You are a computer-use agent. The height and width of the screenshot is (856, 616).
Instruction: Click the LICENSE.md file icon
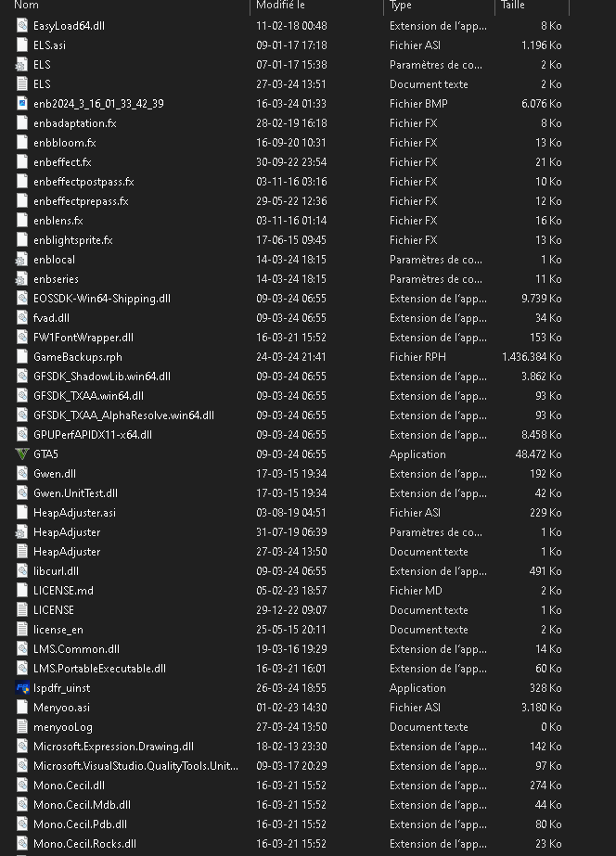(22, 591)
